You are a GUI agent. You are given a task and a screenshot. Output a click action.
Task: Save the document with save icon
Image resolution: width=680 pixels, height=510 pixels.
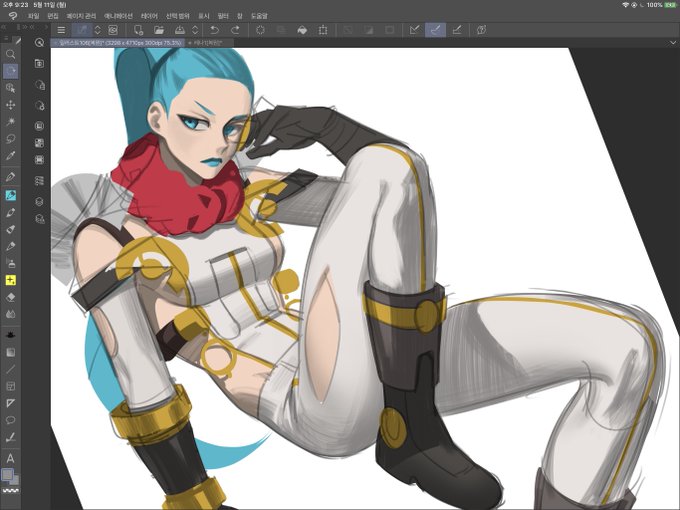click(180, 30)
